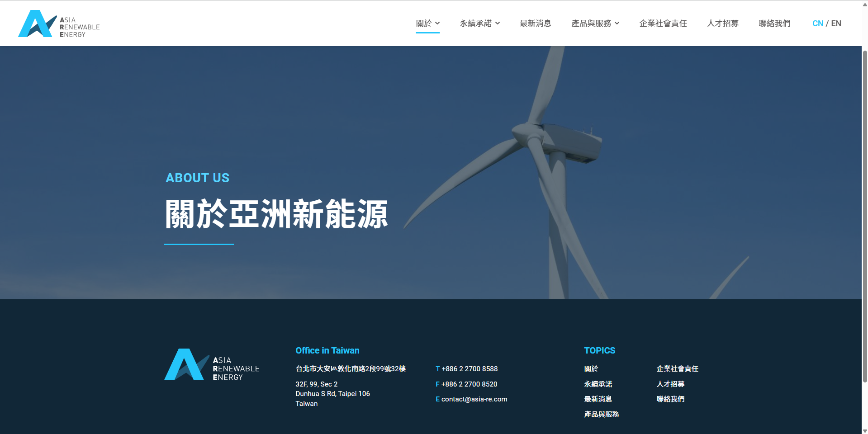
Task: Click the footer Asia Renewable Energy logo
Action: coord(212,364)
